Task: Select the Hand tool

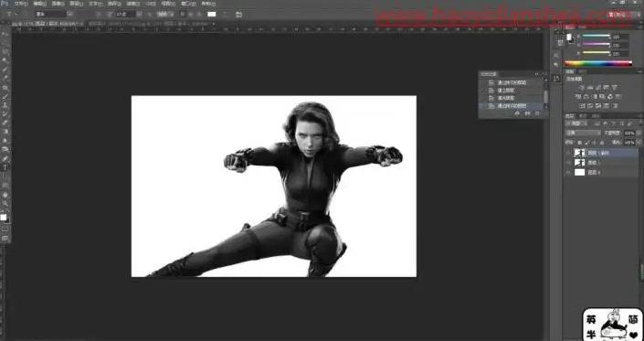Action: pos(5,195)
